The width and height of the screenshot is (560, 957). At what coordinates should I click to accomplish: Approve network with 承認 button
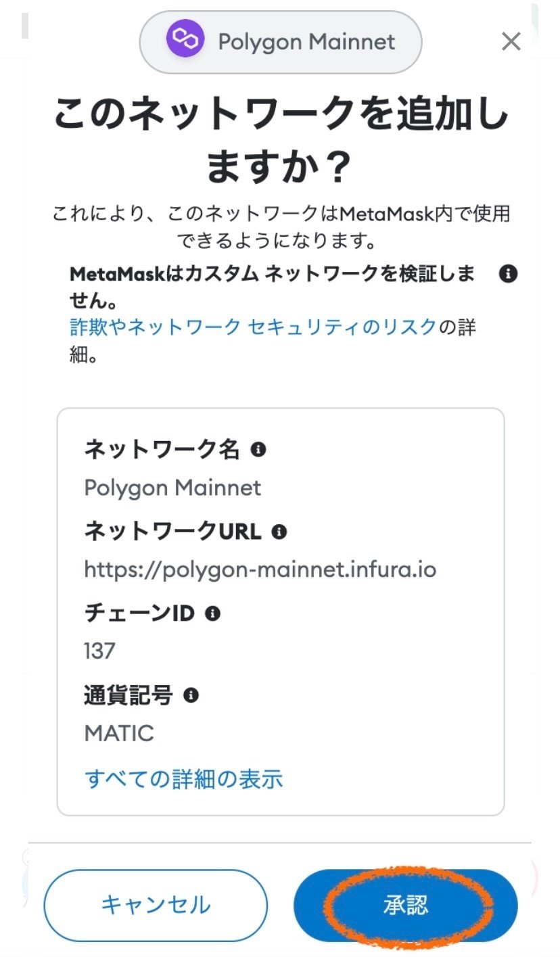point(405,905)
